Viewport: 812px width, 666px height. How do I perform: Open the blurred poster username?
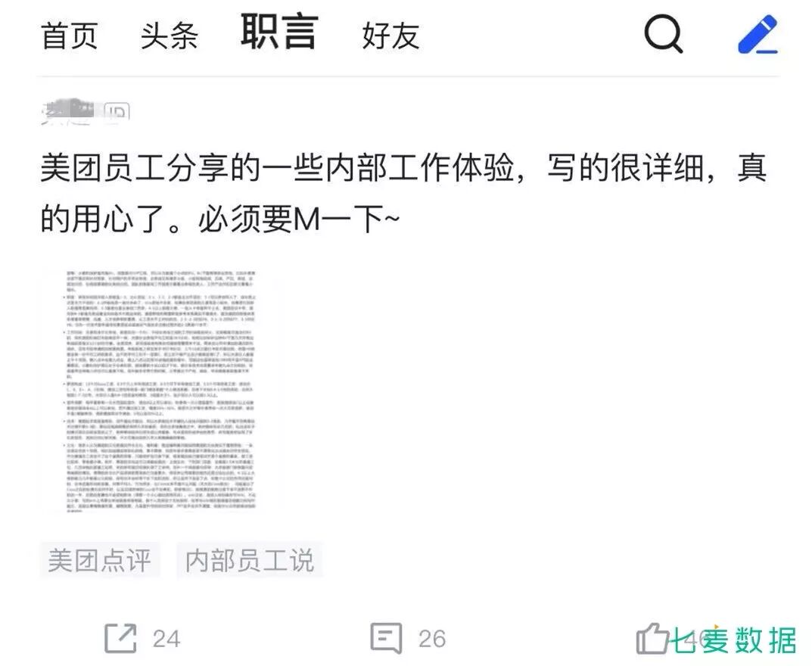[x=68, y=110]
